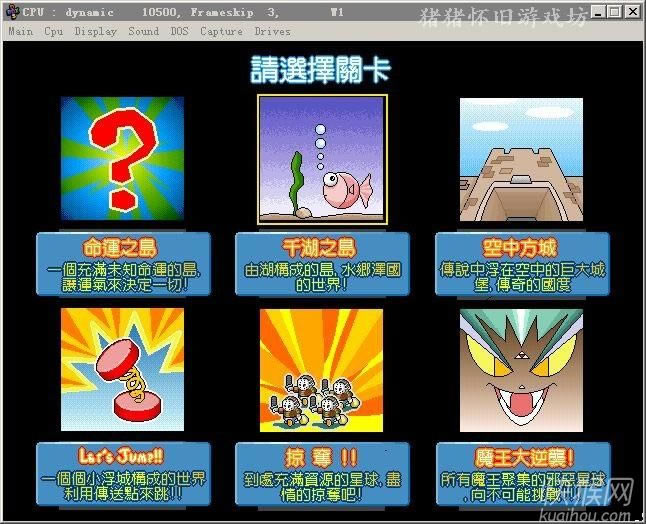Image resolution: width=646 pixels, height=524 pixels.
Task: Open the DOS menu
Action: (x=179, y=31)
